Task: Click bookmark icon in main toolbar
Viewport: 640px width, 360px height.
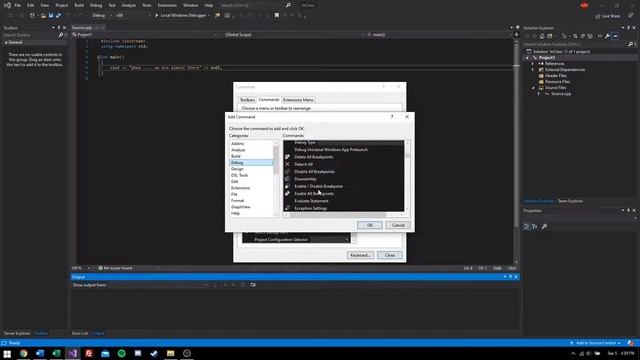Action: click(277, 16)
